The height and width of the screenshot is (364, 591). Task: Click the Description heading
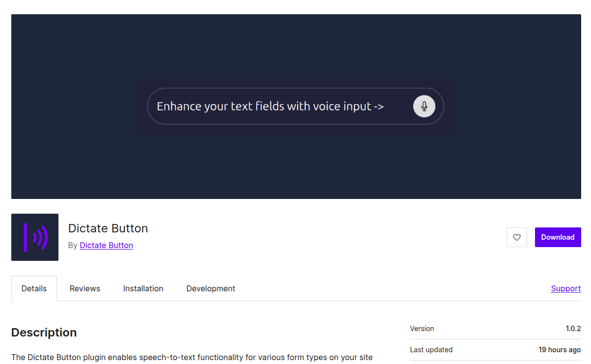point(44,333)
